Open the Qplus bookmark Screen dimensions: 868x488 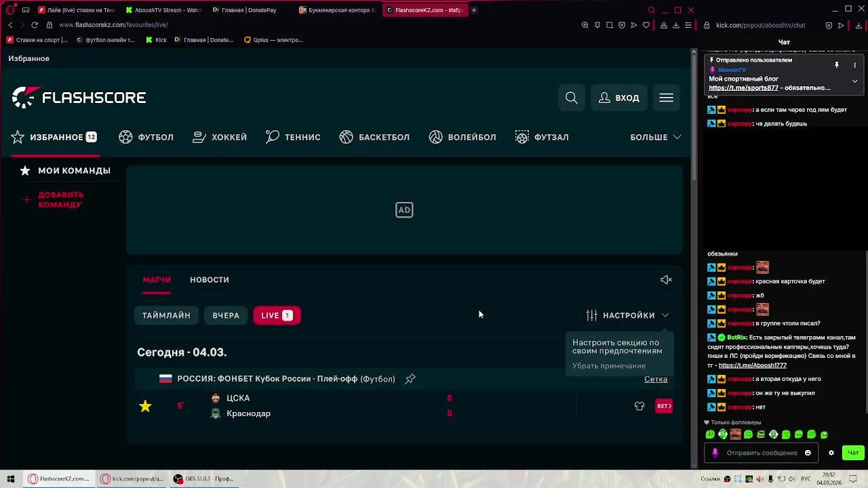point(273,40)
